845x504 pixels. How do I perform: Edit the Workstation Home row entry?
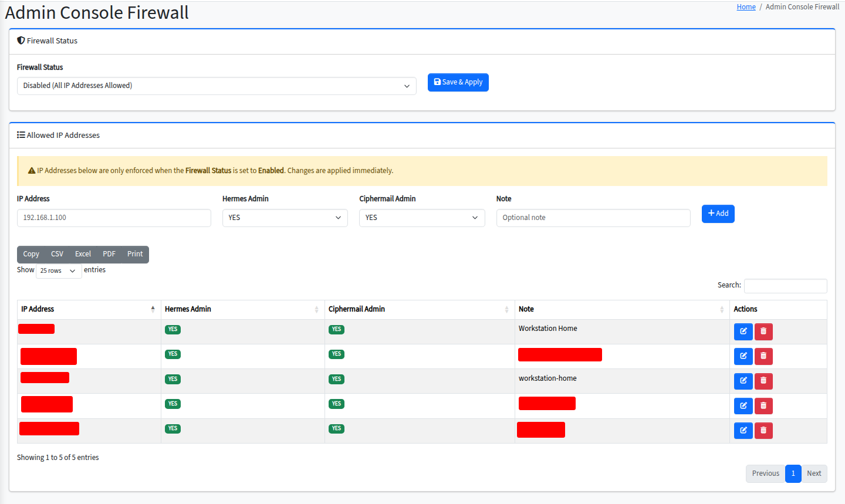pos(743,332)
